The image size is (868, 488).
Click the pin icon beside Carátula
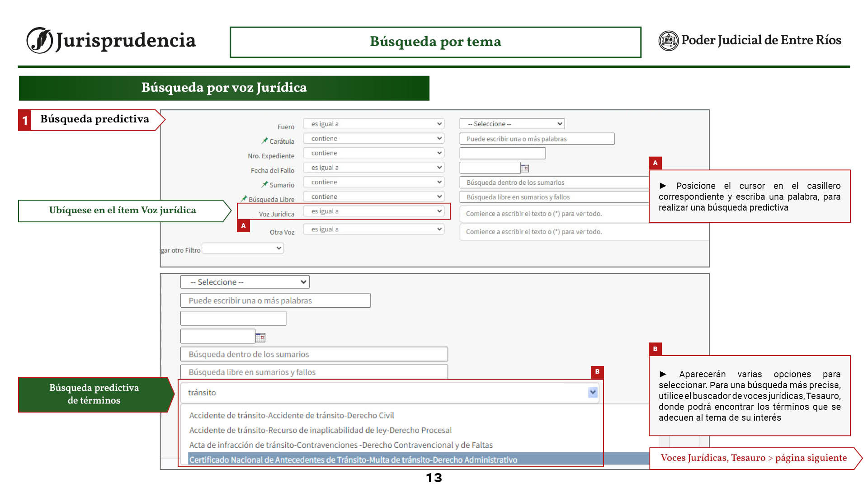pyautogui.click(x=264, y=141)
